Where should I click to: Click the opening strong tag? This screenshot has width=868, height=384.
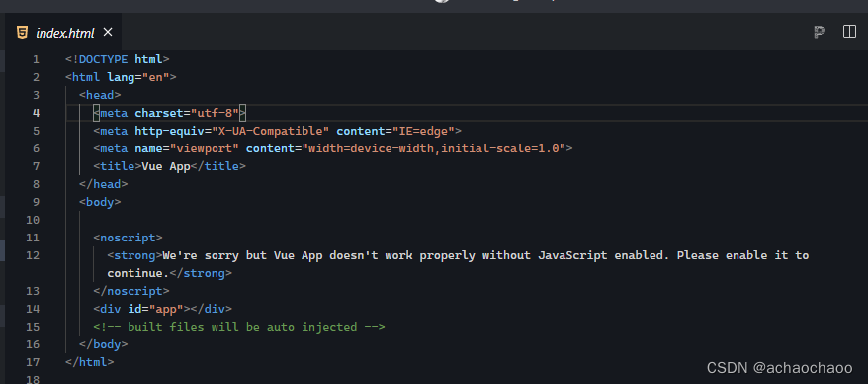point(134,255)
